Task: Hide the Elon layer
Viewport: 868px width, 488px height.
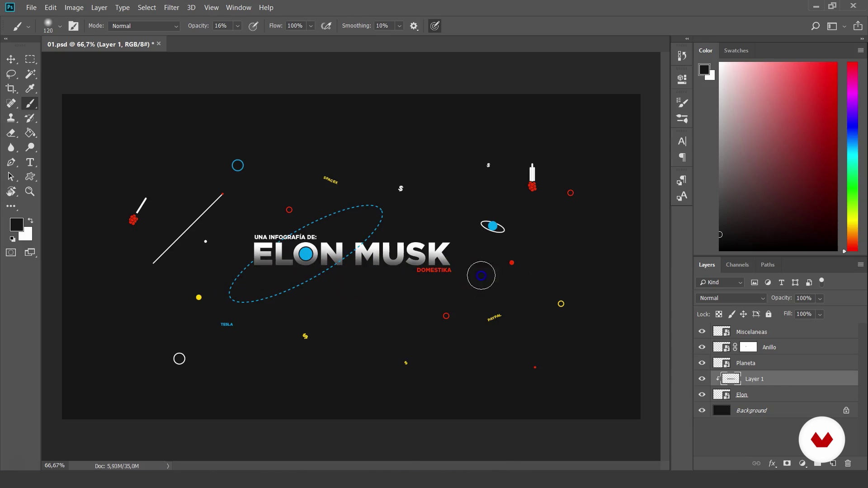Action: (x=702, y=395)
